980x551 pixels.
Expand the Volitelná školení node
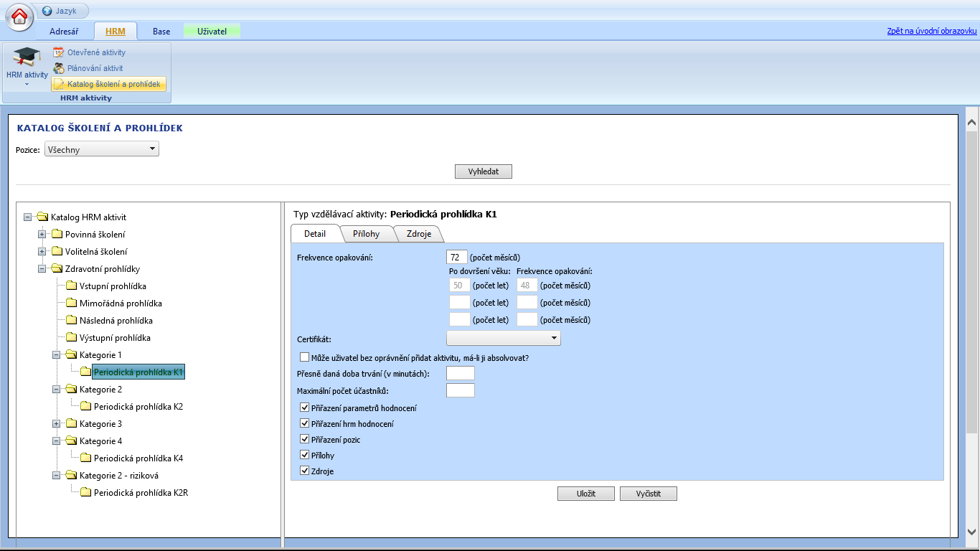42,252
